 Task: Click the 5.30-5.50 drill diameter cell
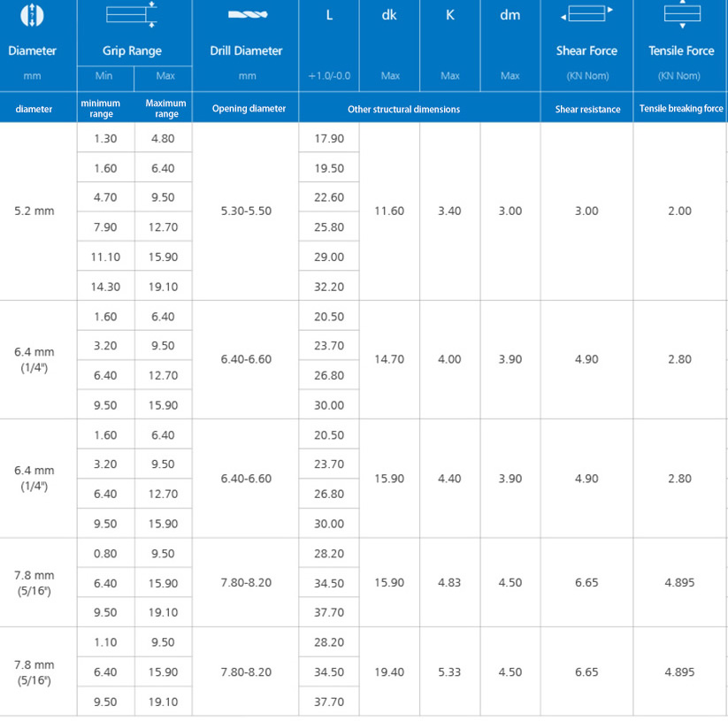coord(246,211)
